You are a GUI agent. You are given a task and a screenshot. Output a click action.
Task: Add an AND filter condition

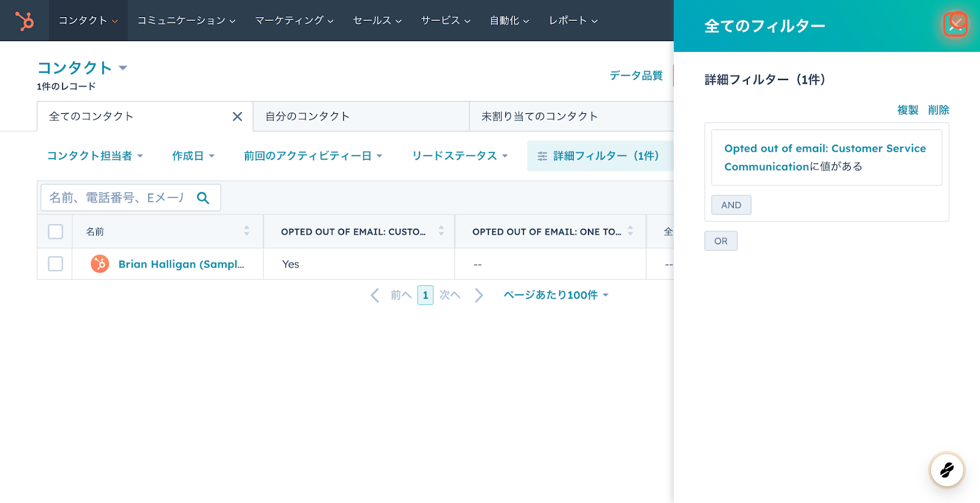pyautogui.click(x=731, y=205)
